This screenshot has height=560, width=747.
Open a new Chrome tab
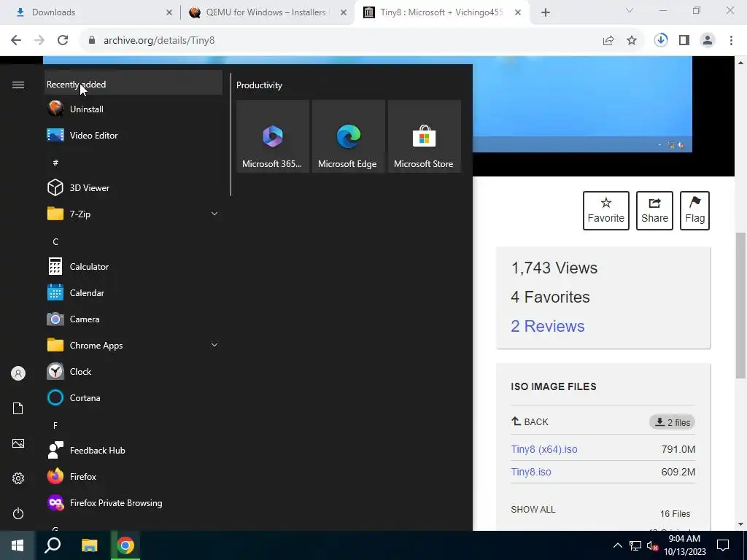[546, 12]
